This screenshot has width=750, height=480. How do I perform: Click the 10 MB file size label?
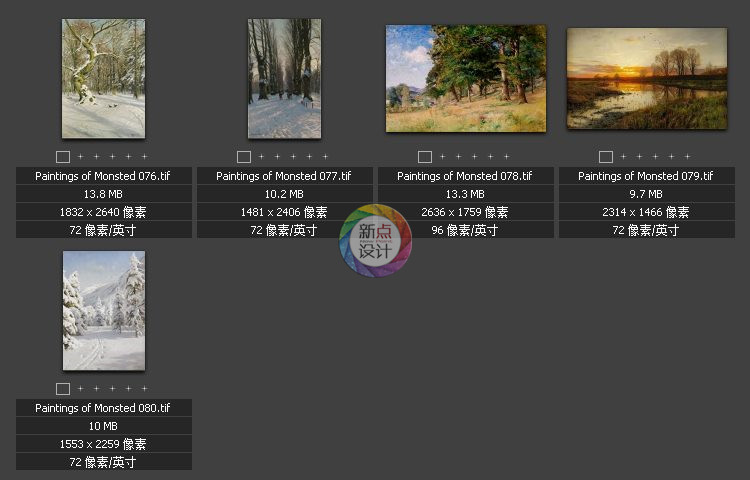[x=103, y=426]
